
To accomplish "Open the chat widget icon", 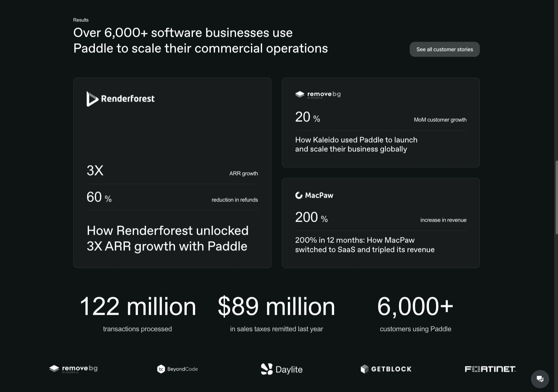I will click(540, 379).
